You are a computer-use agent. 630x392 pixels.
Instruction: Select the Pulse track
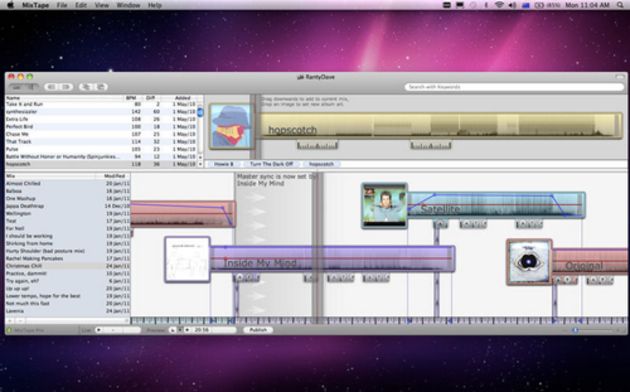[x=101, y=149]
